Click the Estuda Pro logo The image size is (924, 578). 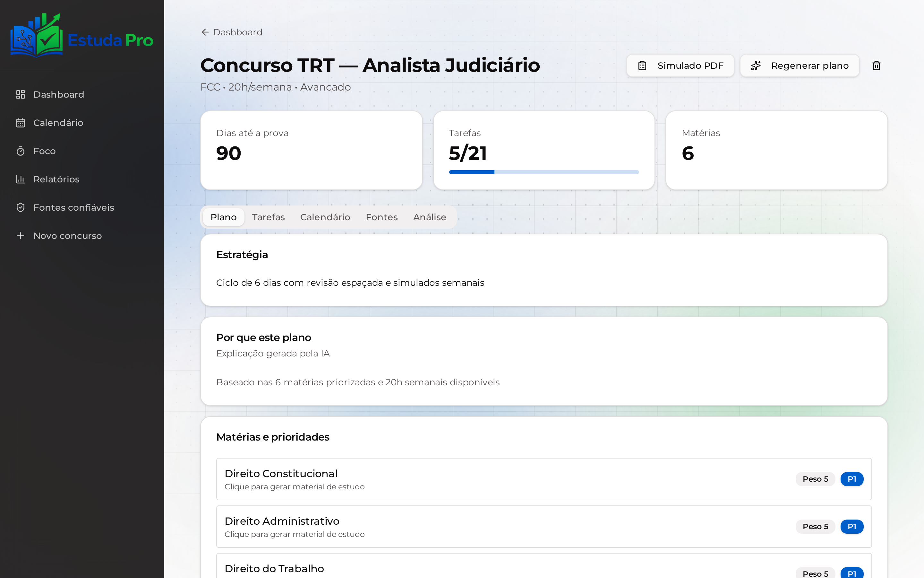pyautogui.click(x=82, y=35)
